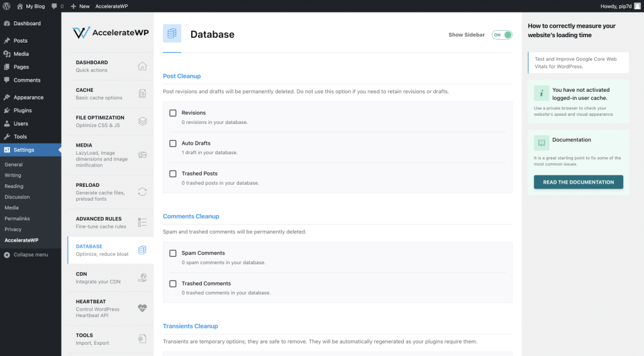The width and height of the screenshot is (644, 356).
Task: Open the CDN tab
Action: (111, 277)
